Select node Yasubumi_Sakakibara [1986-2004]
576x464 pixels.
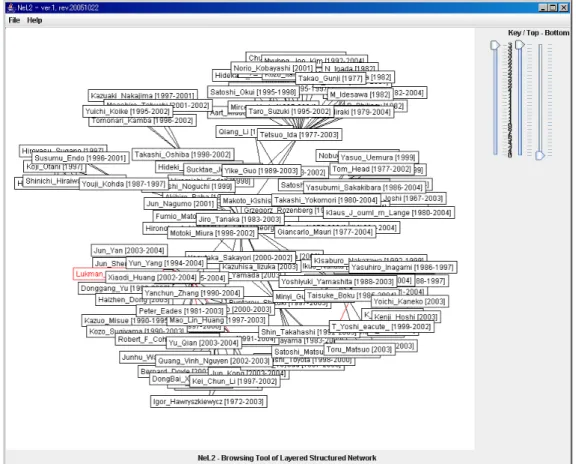pyautogui.click(x=364, y=187)
